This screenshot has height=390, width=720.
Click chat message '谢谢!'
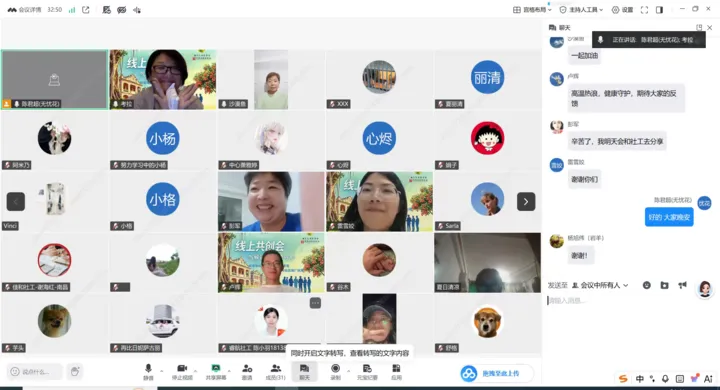tap(580, 255)
